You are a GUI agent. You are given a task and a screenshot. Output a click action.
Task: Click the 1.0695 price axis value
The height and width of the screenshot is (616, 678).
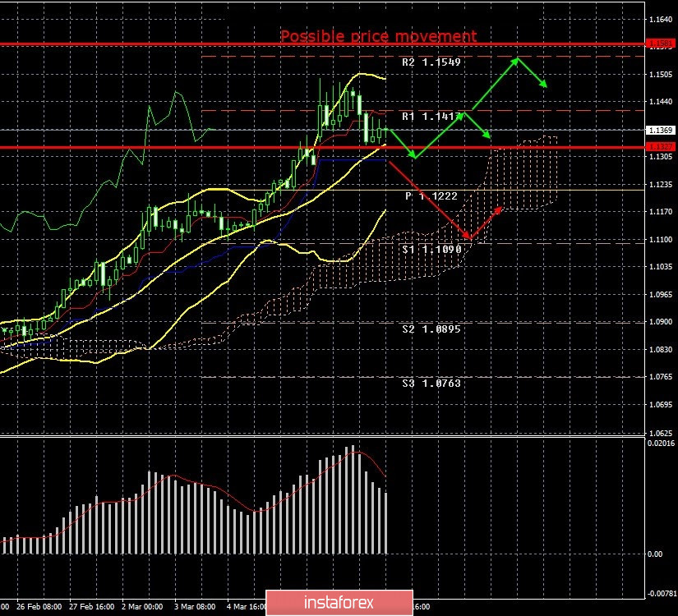[x=661, y=405]
